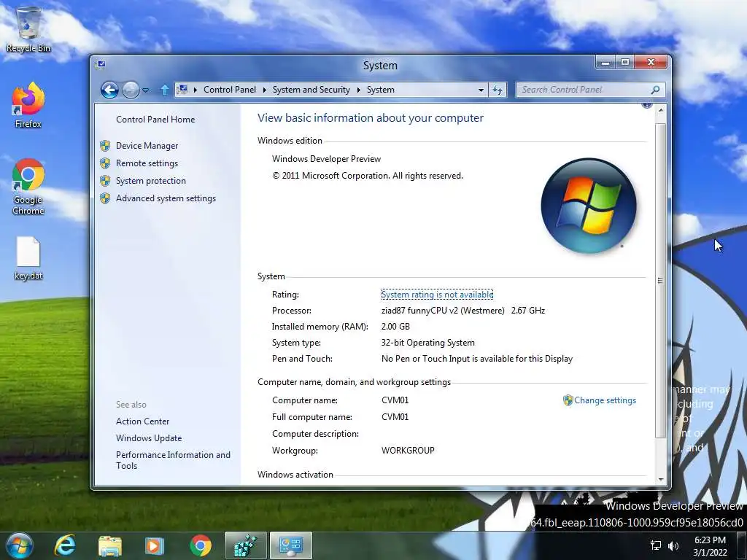Viewport: 747px width, 560px height.
Task: Click the processor value ziad87 funnyCPU
Action: click(463, 311)
